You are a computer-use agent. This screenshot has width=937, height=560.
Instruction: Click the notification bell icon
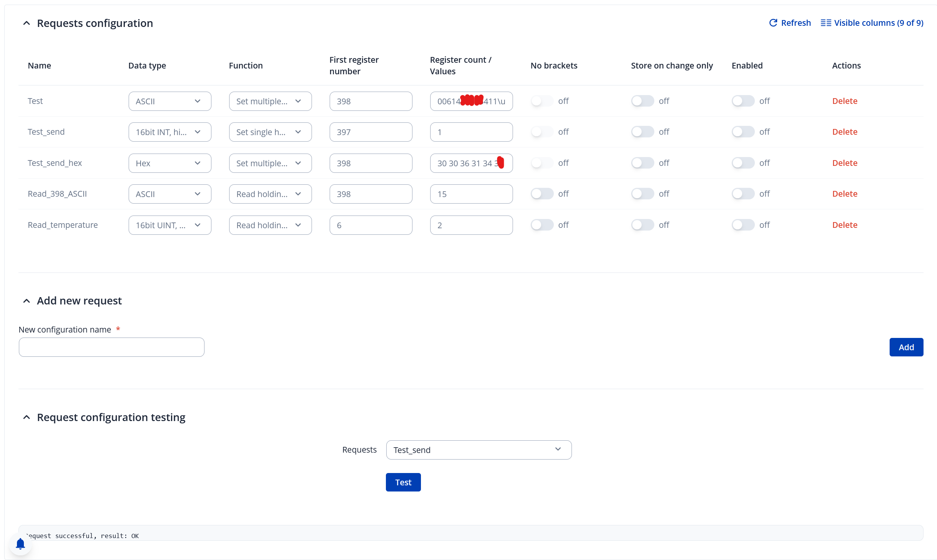pos(20,544)
